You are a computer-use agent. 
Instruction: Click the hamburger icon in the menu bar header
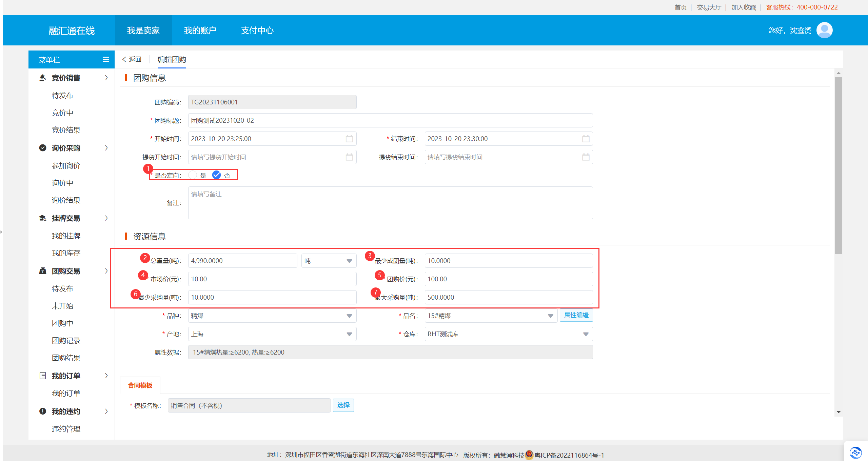coord(106,60)
